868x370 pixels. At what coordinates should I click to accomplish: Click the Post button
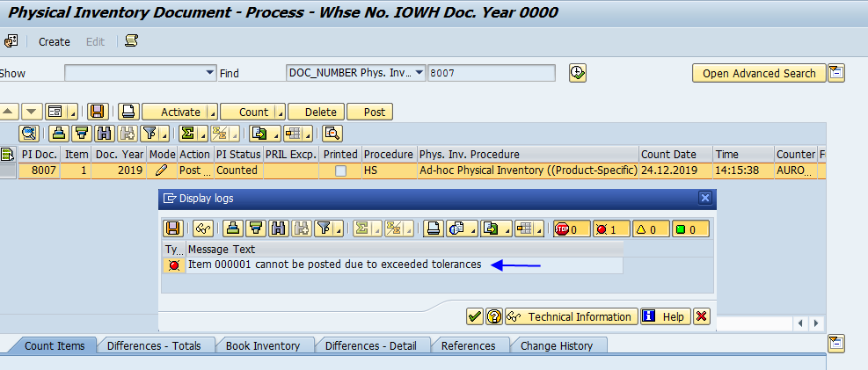point(370,112)
